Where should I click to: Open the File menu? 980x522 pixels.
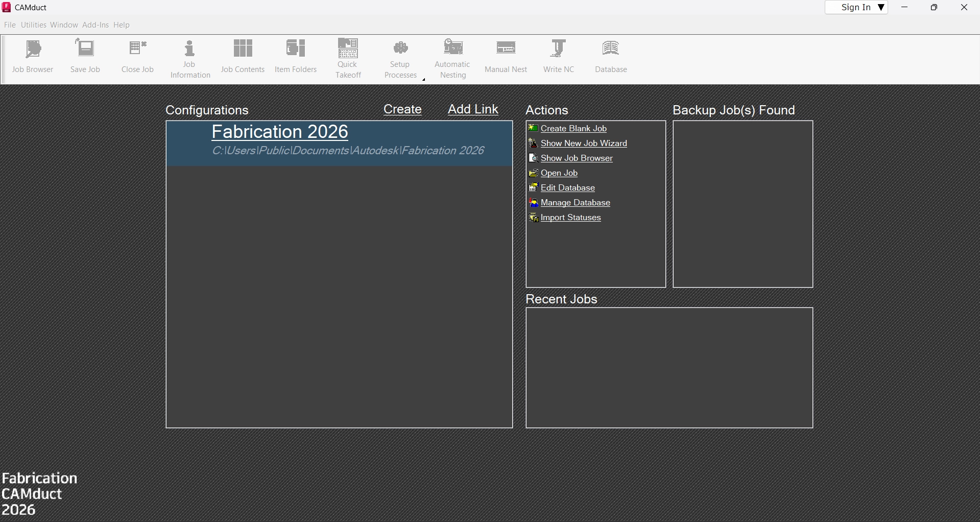[10, 25]
